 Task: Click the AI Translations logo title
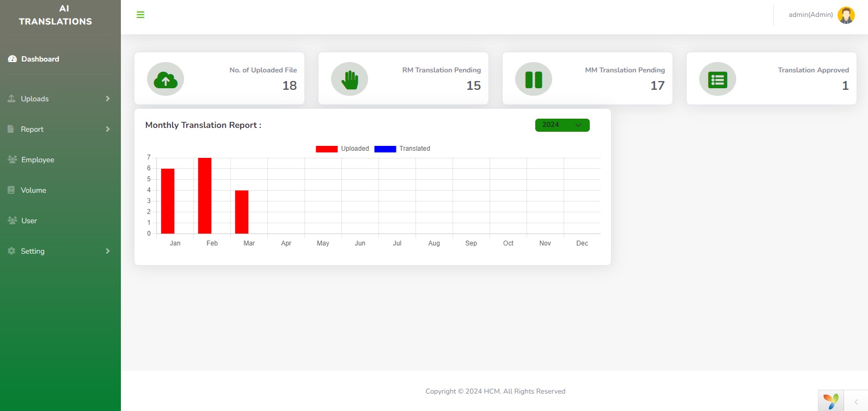tap(56, 15)
